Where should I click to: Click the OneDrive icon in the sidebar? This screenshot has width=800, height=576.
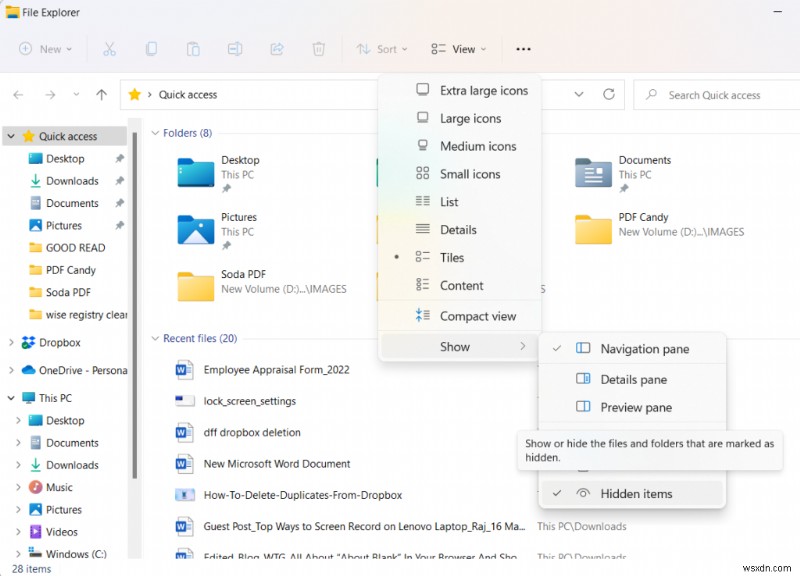click(30, 370)
